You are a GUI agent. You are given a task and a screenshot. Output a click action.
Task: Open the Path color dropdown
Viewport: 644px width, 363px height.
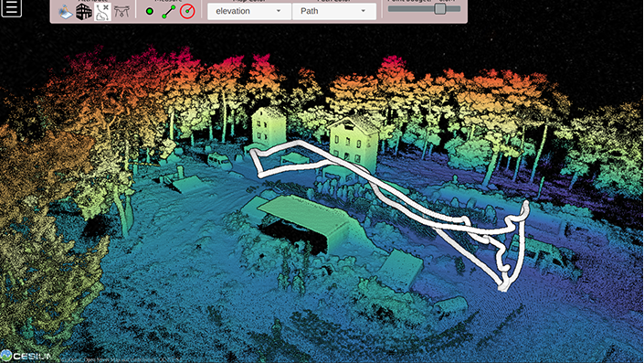[x=334, y=11]
